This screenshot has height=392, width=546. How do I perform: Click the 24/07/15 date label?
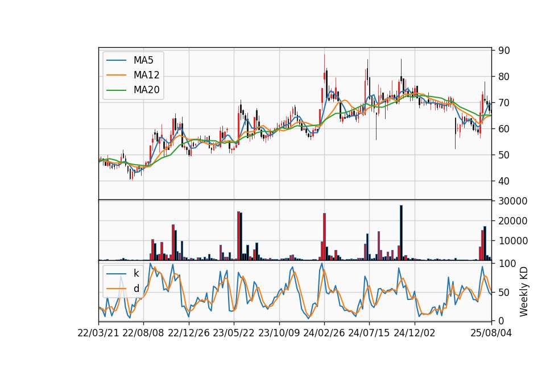click(x=369, y=333)
